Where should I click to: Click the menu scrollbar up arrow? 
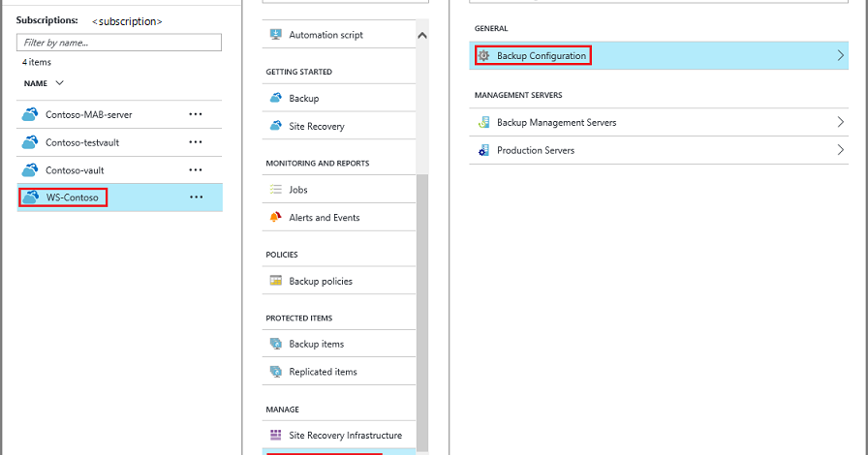(x=422, y=36)
